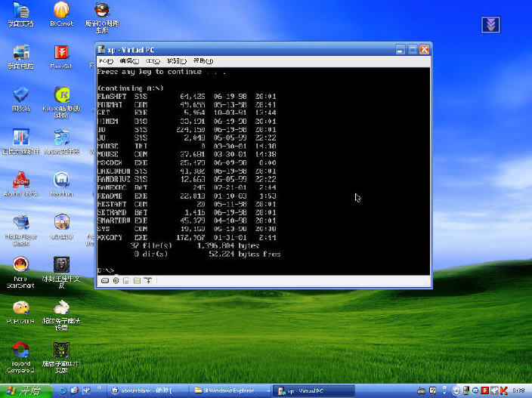Select the Nero StartSmart desktop icon
Screen dimensions: 532x398
click(20, 273)
